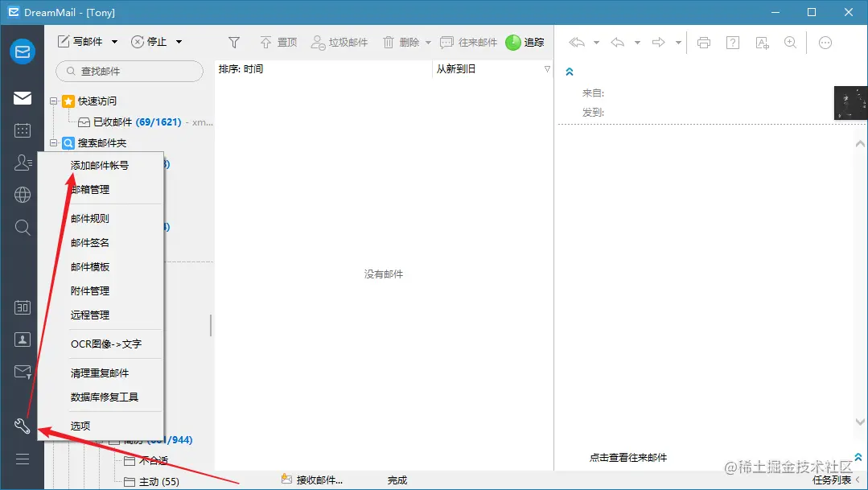This screenshot has width=868, height=490.
Task: Click the reply-all arrow icon
Action: [x=577, y=42]
